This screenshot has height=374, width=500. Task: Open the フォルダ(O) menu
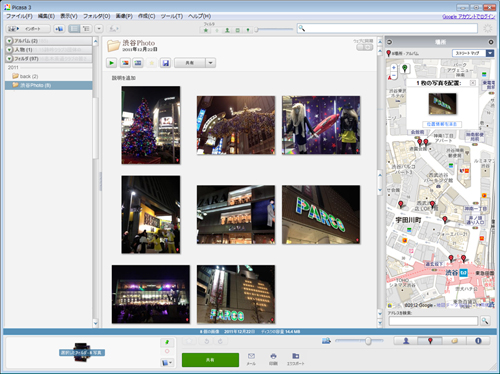[96, 16]
